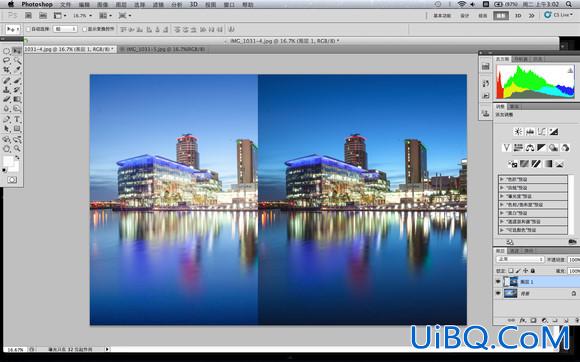Select the background layer thumbnail
The width and height of the screenshot is (580, 362).
[511, 293]
